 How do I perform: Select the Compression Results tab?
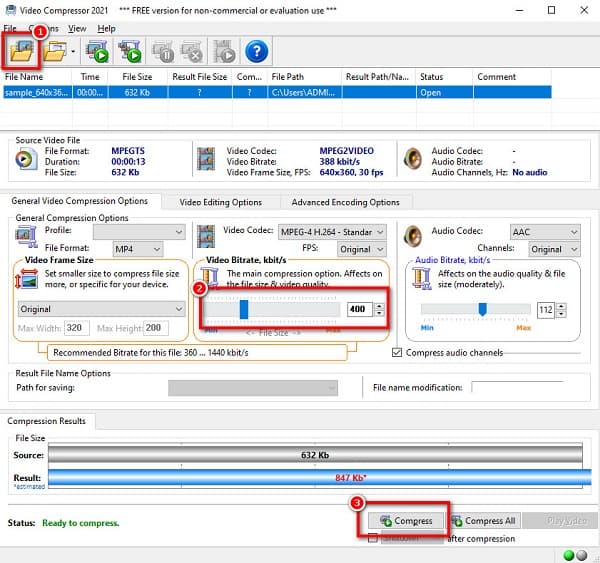click(x=47, y=421)
